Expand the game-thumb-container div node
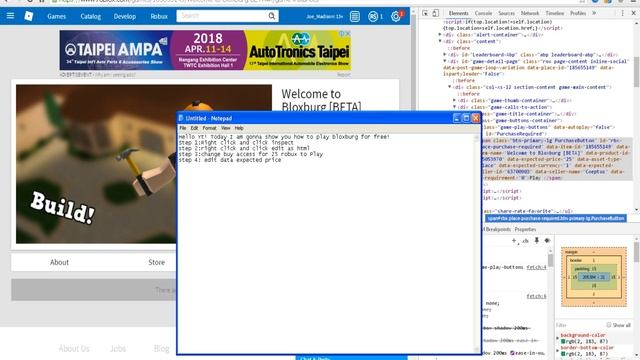Image resolution: width=640 pixels, height=360 pixels. [x=455, y=100]
